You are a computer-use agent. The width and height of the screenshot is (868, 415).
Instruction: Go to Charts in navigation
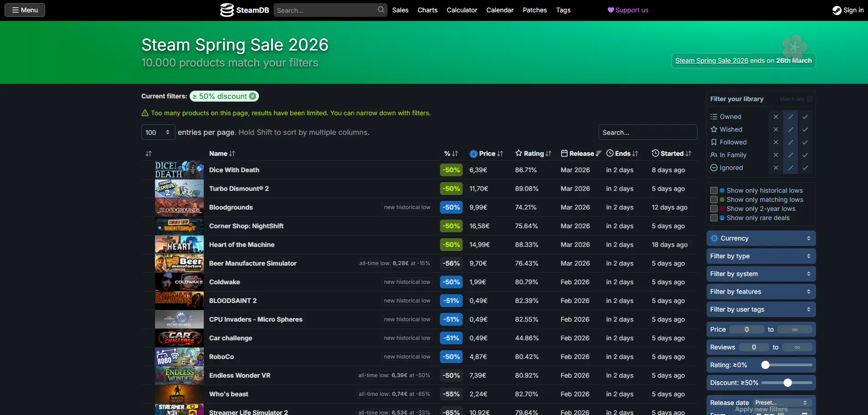coord(428,10)
